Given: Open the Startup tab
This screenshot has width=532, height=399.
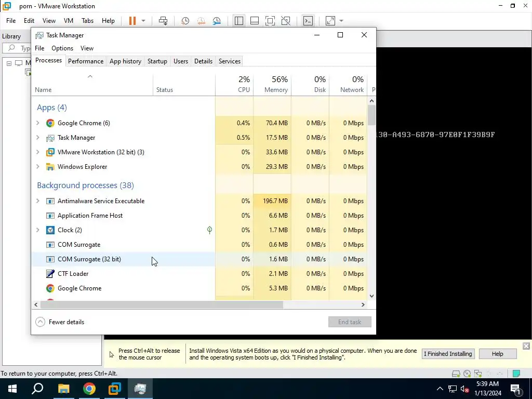Looking at the screenshot, I should pyautogui.click(x=157, y=61).
